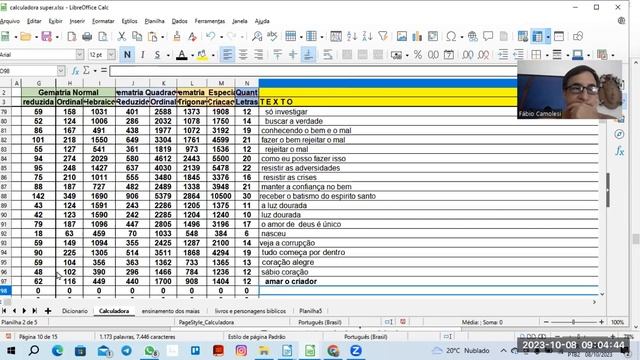Insert a chart
The image size is (640, 360).
click(x=417, y=37)
